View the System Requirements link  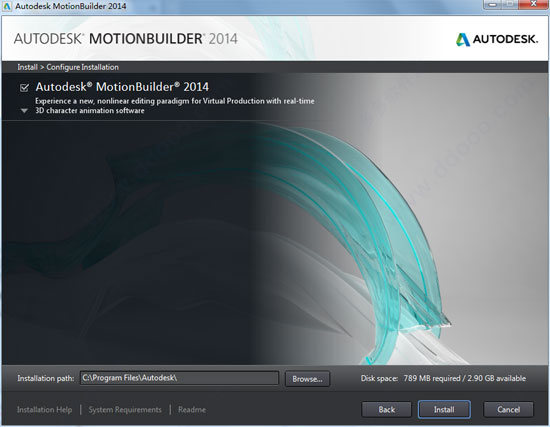(x=125, y=410)
